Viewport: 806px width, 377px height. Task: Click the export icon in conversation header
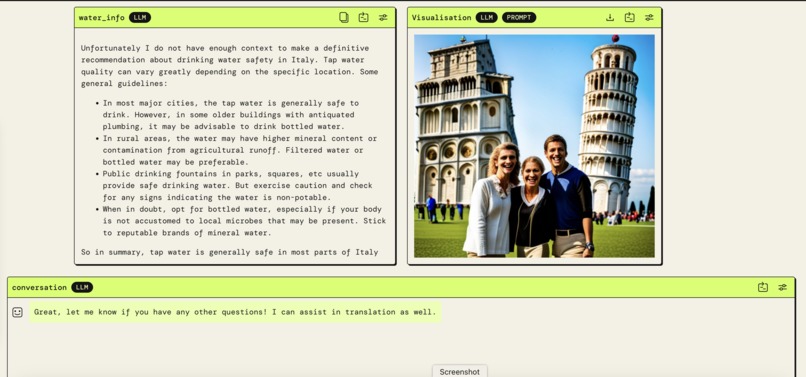click(x=763, y=287)
